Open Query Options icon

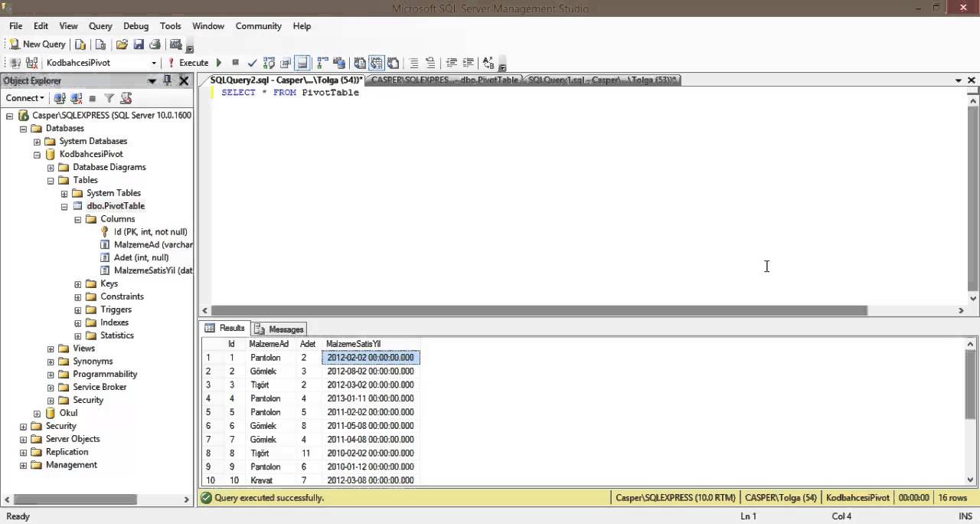coord(286,63)
